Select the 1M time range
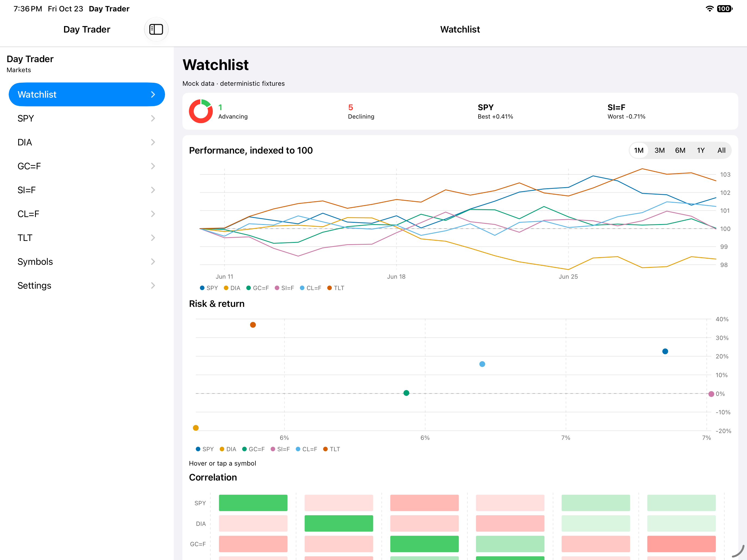The image size is (747, 560). (639, 150)
